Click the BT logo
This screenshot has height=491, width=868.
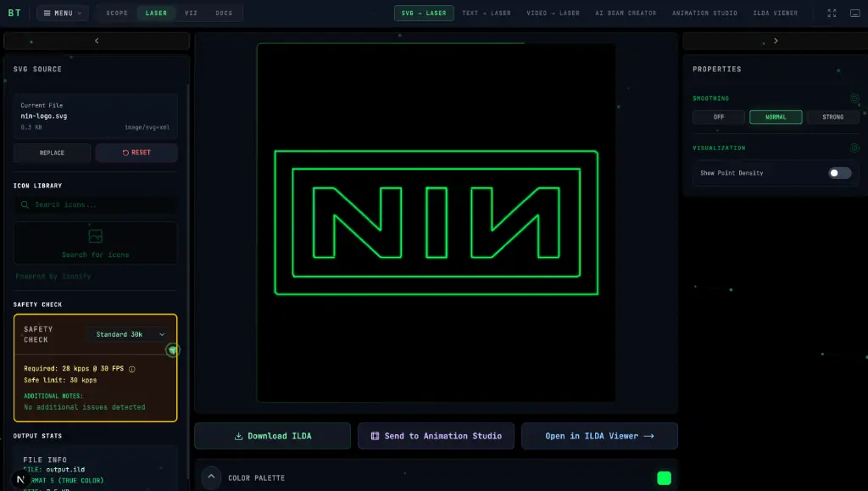14,13
